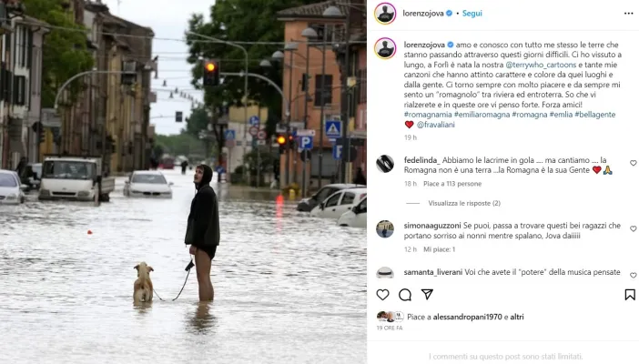Open the lorenzojova profile picture in the header
This screenshot has height=364, width=639.
coord(385,14)
